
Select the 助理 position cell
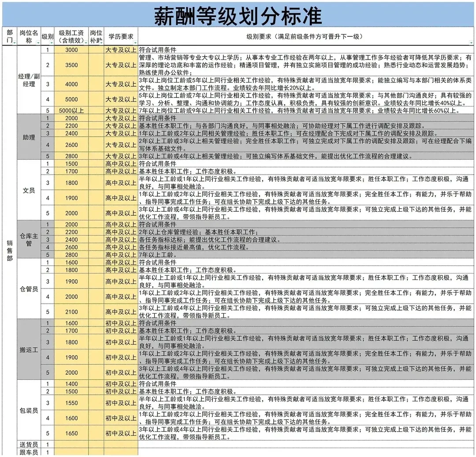click(x=28, y=138)
